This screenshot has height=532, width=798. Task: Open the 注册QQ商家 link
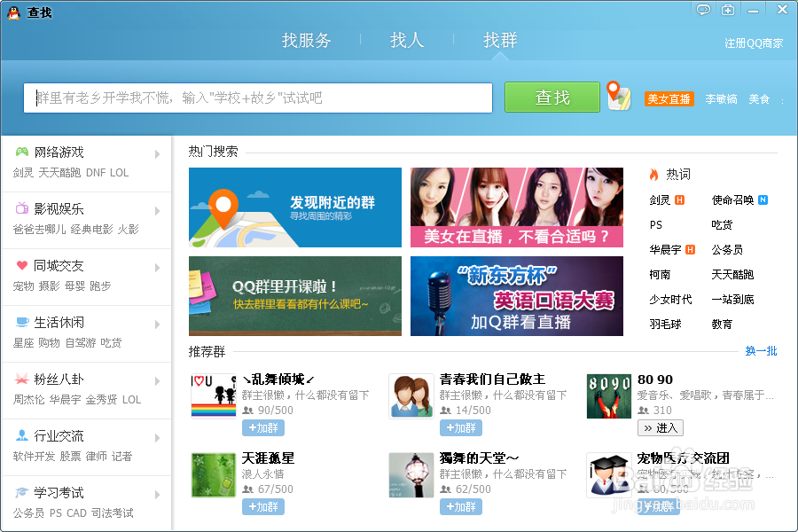754,43
